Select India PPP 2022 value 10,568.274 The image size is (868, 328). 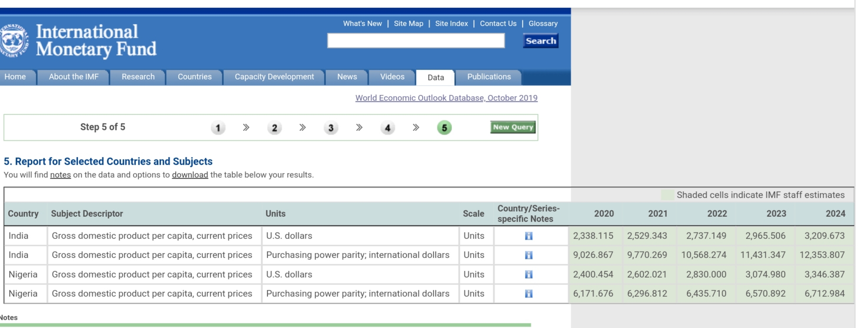(704, 255)
